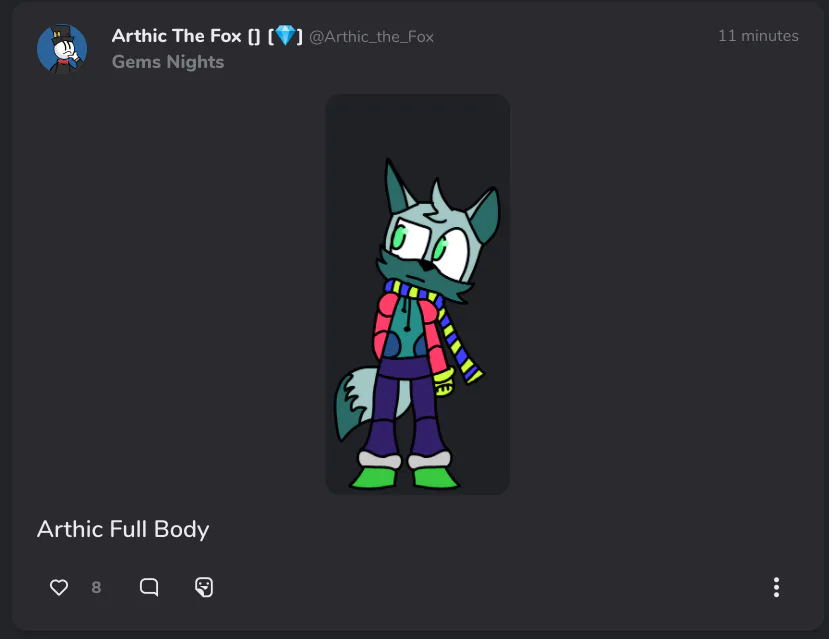The image size is (829, 639).
Task: Click the 11 minutes timestamp
Action: pyautogui.click(x=758, y=36)
